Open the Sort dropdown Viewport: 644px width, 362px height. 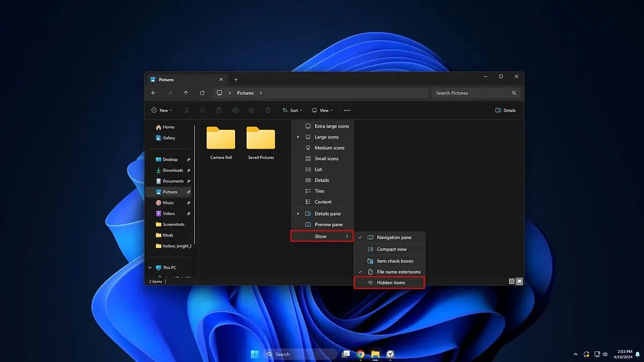tap(292, 110)
